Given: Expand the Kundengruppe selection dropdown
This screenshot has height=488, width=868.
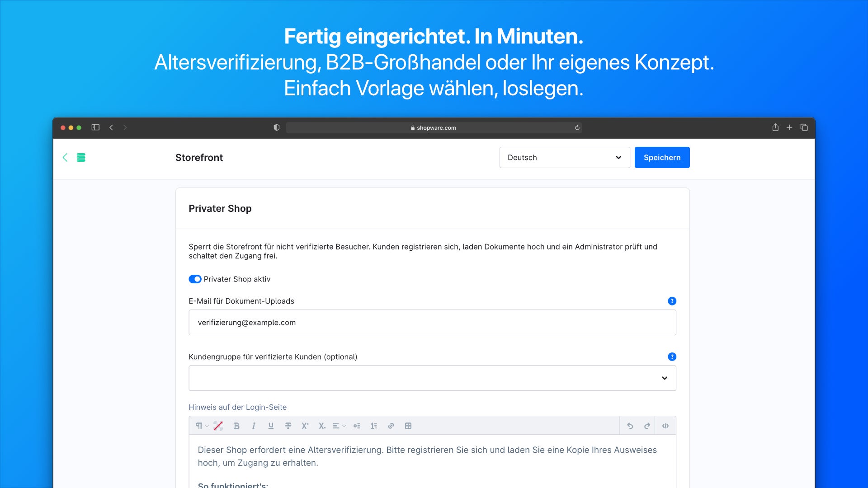Looking at the screenshot, I should click(x=664, y=378).
